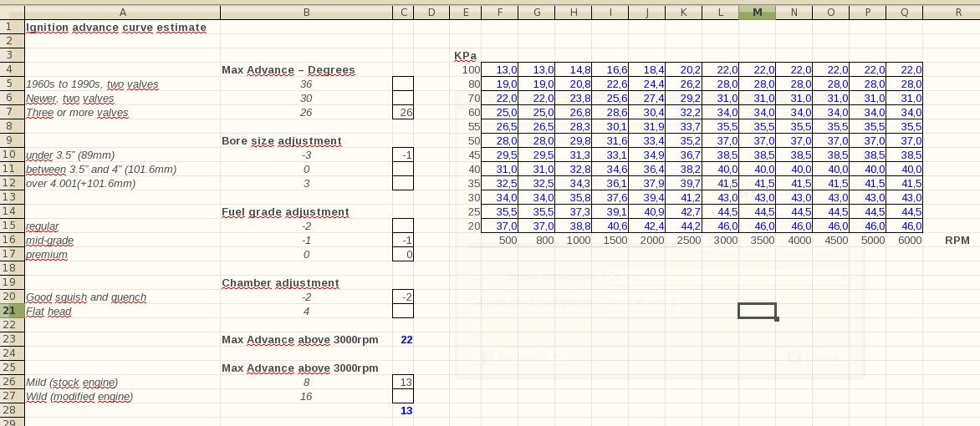Click the empty box for 'Wild (modified engine)'
Image resolution: width=980 pixels, height=426 pixels.
[403, 397]
